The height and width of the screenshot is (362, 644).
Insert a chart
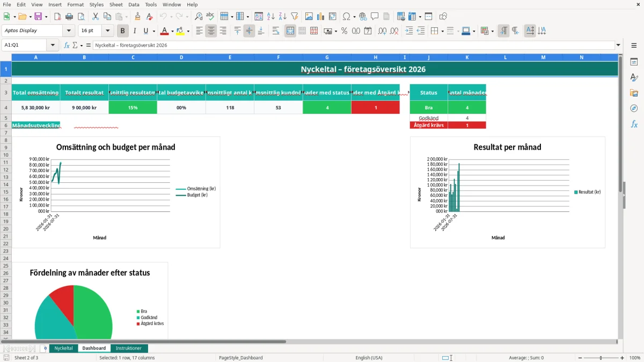[x=320, y=17]
